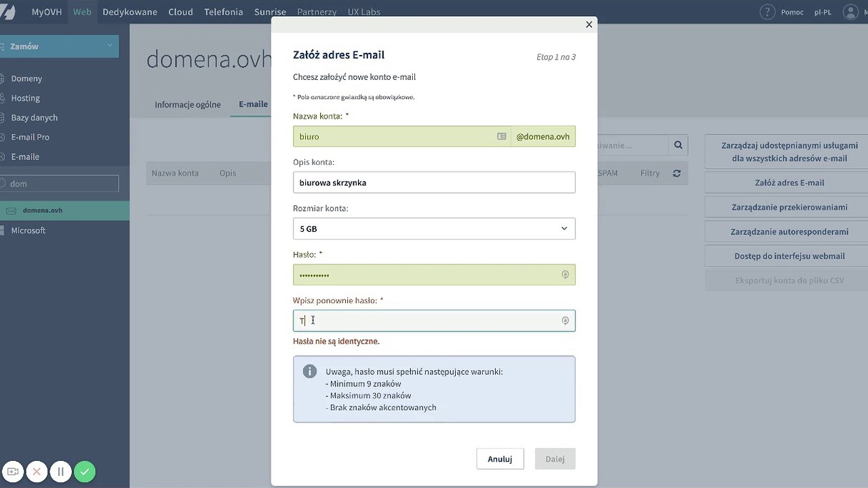Click the green checkmark recorder button

[x=85, y=472]
